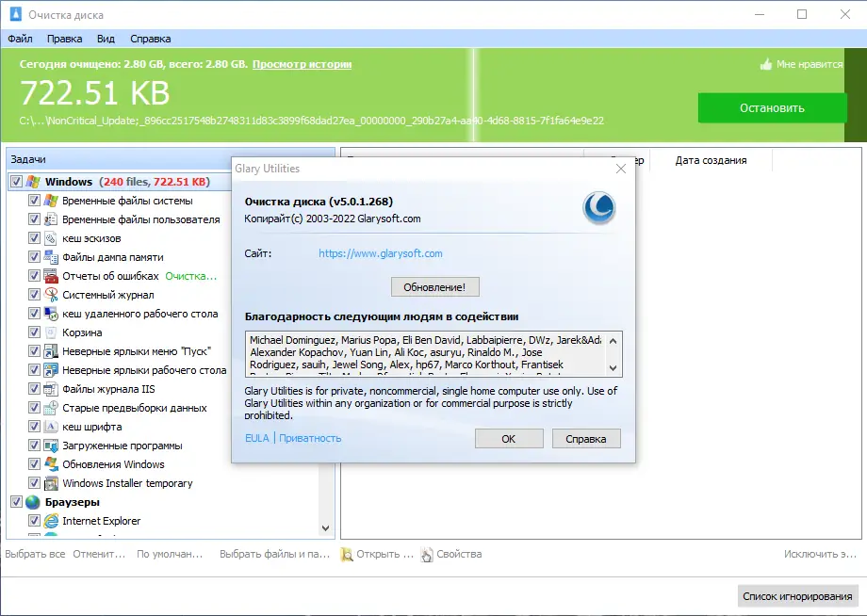This screenshot has width=867, height=616.
Task: Switch to the Дата создания column tab
Action: click(x=712, y=161)
